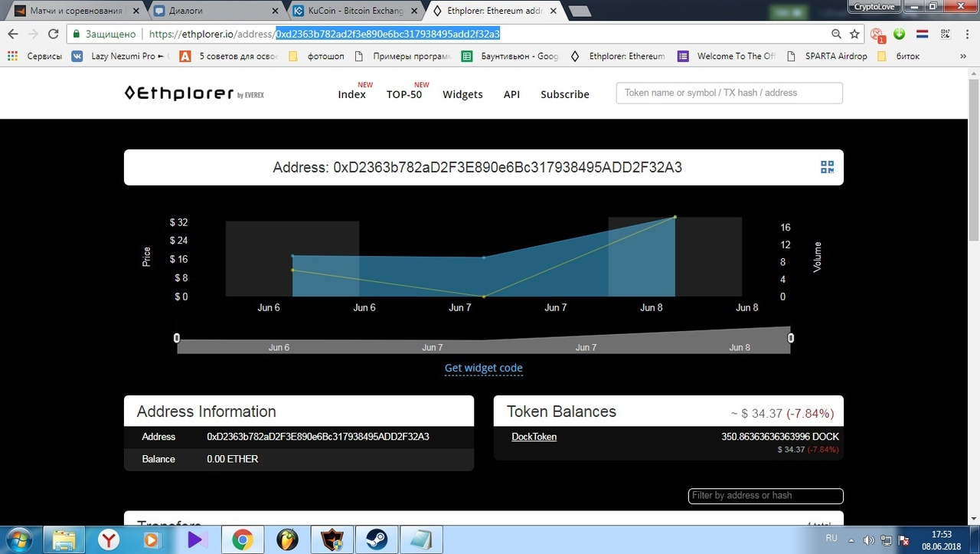
Task: Open the purple arrow app on taskbar
Action: tap(198, 539)
